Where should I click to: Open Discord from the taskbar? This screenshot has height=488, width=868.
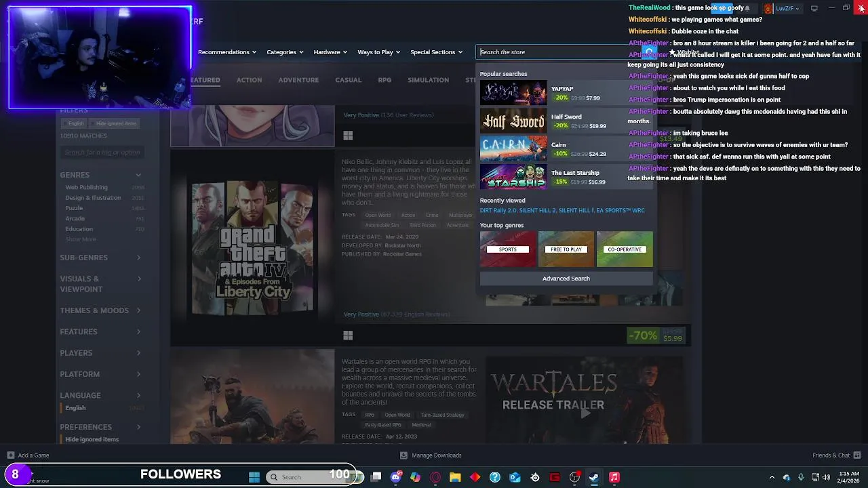pyautogui.click(x=396, y=477)
